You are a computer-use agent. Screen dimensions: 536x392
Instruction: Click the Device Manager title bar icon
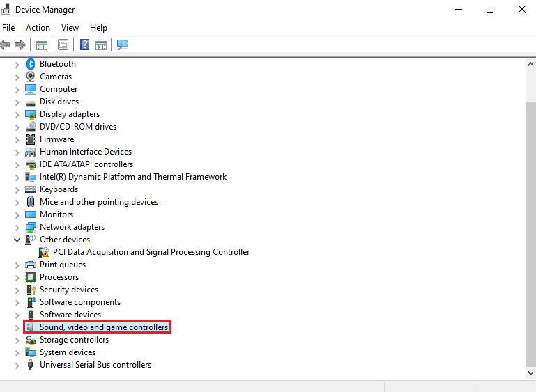6,10
